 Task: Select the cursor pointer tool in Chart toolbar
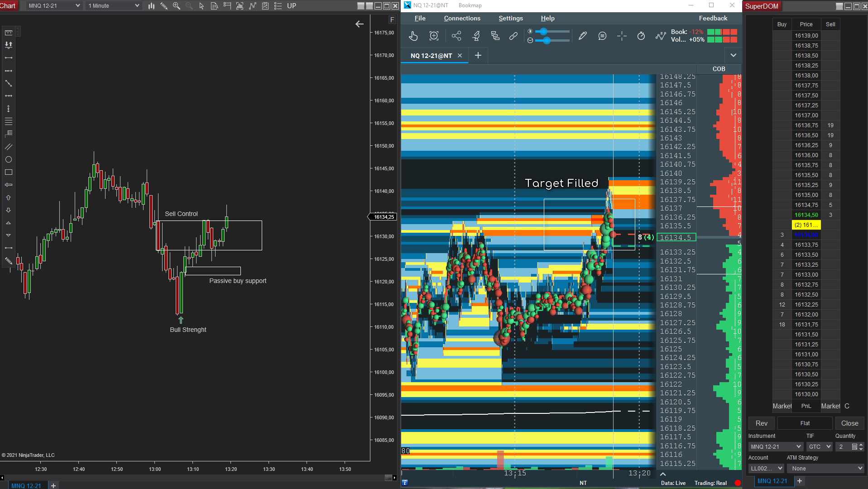pyautogui.click(x=201, y=6)
